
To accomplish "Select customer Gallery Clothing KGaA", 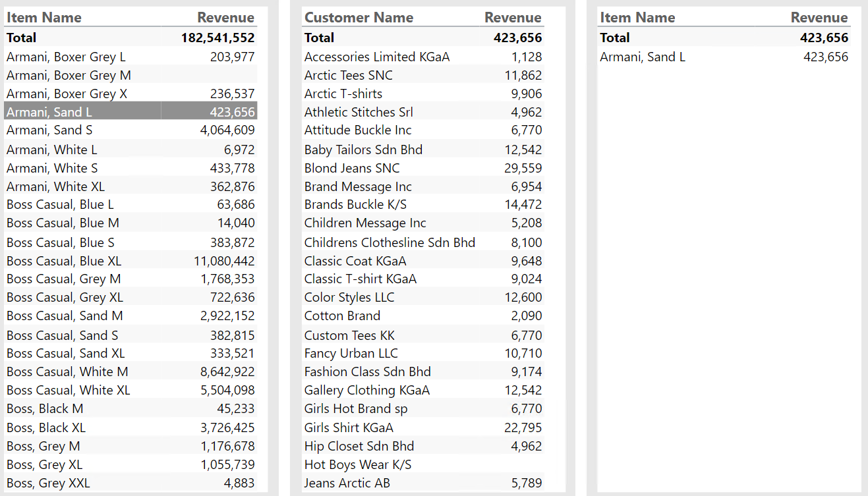I will [367, 390].
